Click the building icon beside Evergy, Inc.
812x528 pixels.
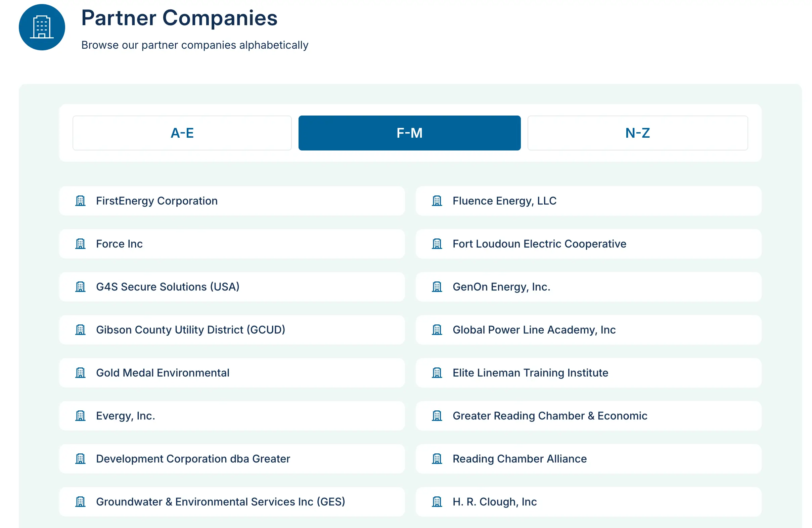[x=80, y=416]
